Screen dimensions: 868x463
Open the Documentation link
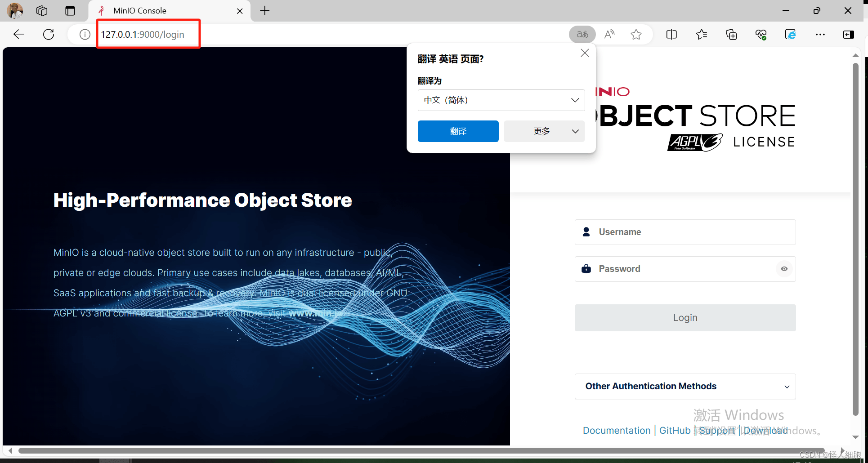[x=616, y=431]
